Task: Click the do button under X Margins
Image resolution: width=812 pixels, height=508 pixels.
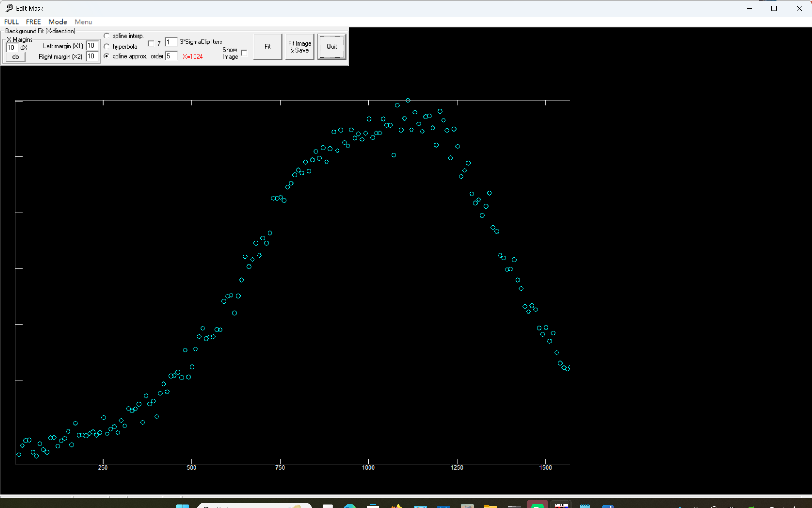Action: pos(15,57)
